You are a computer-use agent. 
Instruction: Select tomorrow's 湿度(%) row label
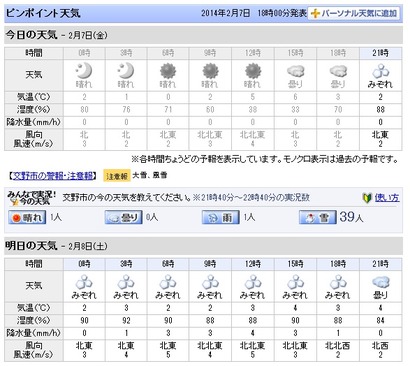coord(34,320)
